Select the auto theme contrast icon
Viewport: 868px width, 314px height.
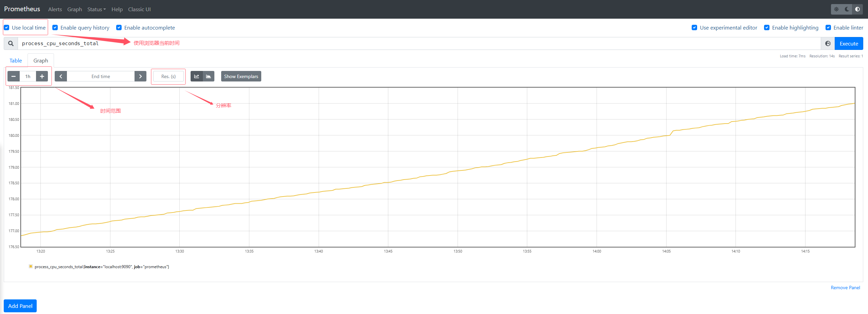point(857,9)
